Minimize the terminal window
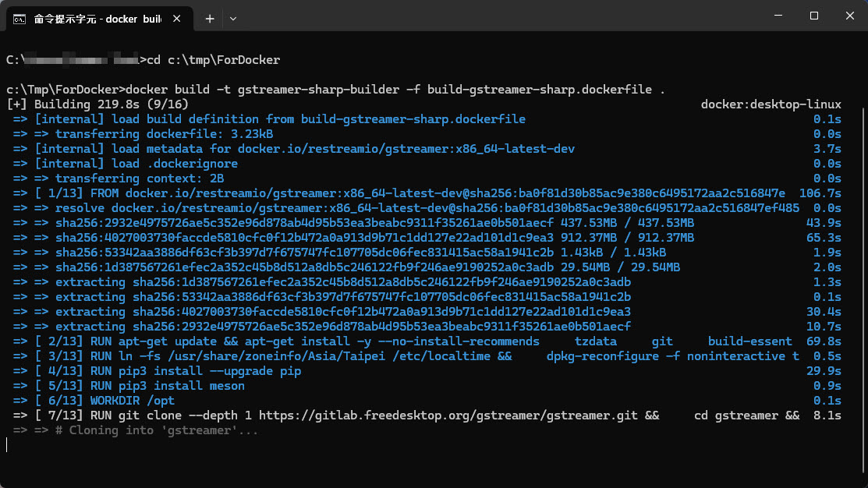868x488 pixels. (x=777, y=16)
